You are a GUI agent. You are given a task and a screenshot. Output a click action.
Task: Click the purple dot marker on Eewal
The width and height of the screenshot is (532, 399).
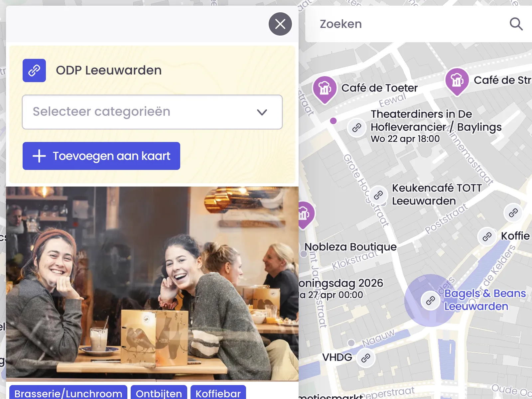(x=333, y=121)
